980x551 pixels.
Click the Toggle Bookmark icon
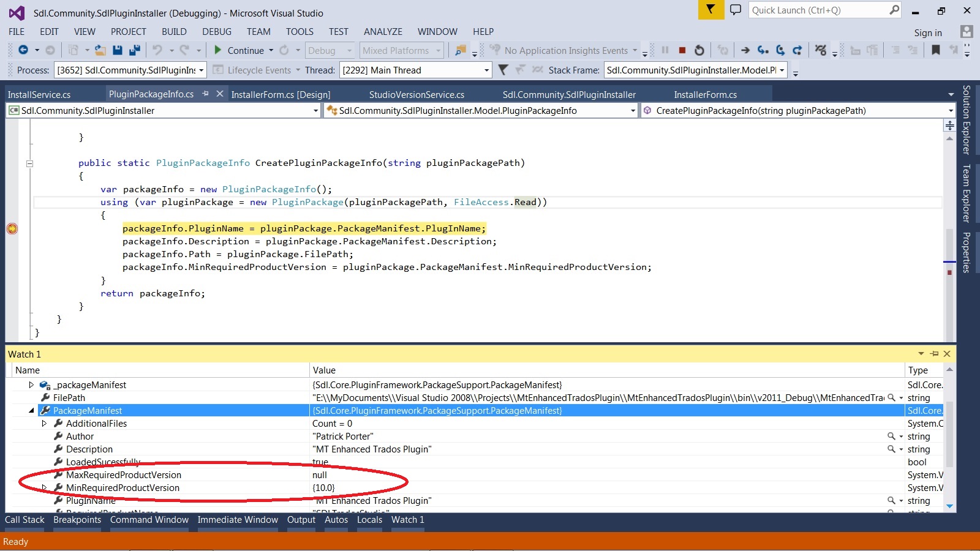click(935, 50)
